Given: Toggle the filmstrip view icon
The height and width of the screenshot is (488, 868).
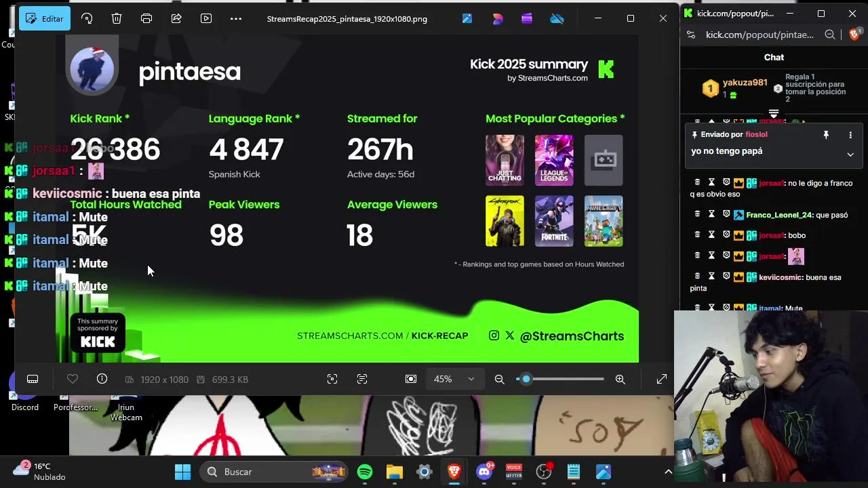Looking at the screenshot, I should (33, 379).
